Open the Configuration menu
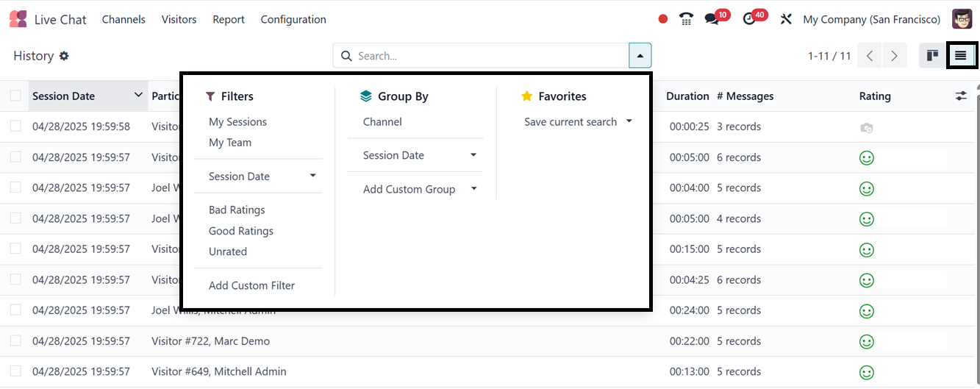The image size is (980, 389). [x=293, y=19]
